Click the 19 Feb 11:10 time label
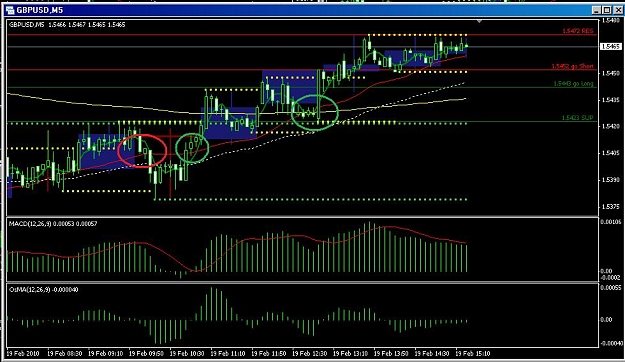This screenshot has width=625, height=362. pyautogui.click(x=228, y=353)
